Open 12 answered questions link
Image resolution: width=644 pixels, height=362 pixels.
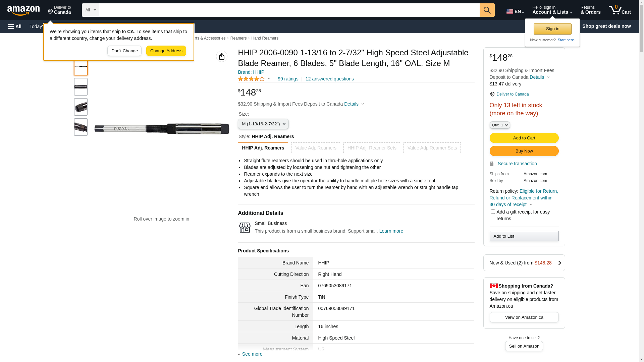pos(329,79)
